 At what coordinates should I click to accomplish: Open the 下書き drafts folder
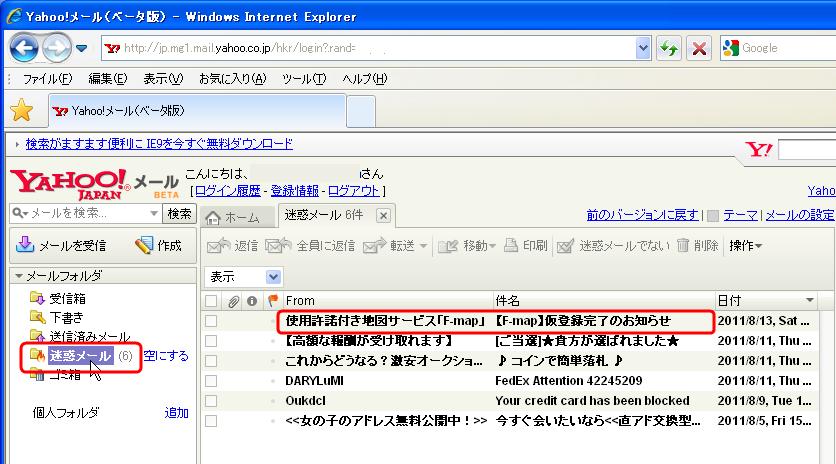57,317
